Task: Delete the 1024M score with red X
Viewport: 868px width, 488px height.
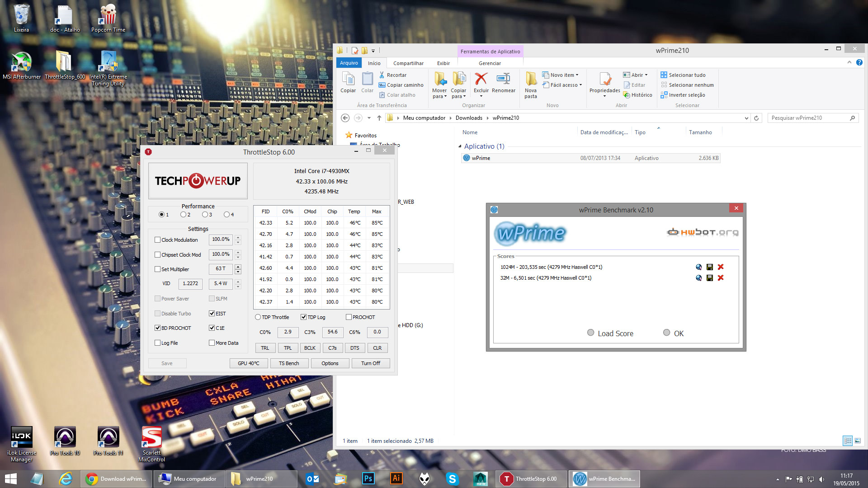Action: coord(721,267)
